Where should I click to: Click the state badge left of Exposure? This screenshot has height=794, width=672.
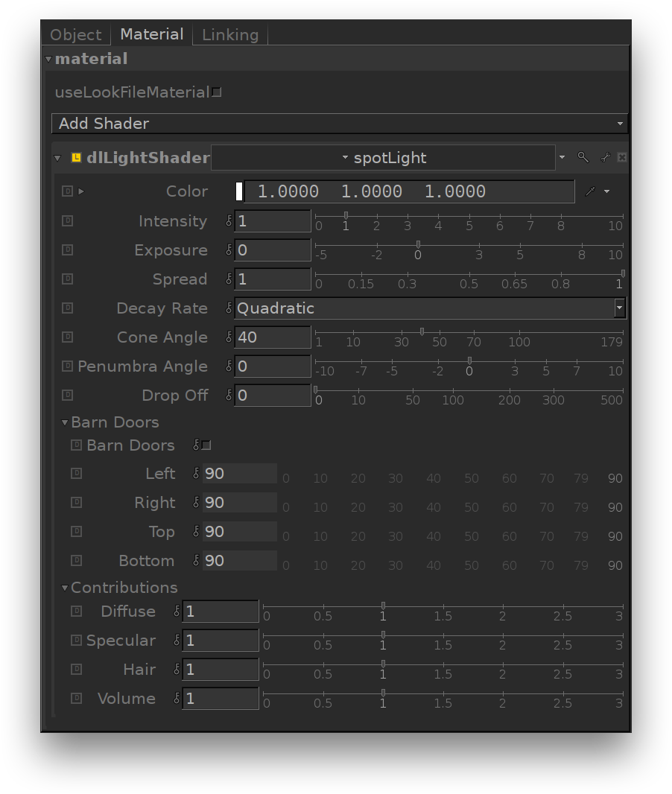pos(67,250)
